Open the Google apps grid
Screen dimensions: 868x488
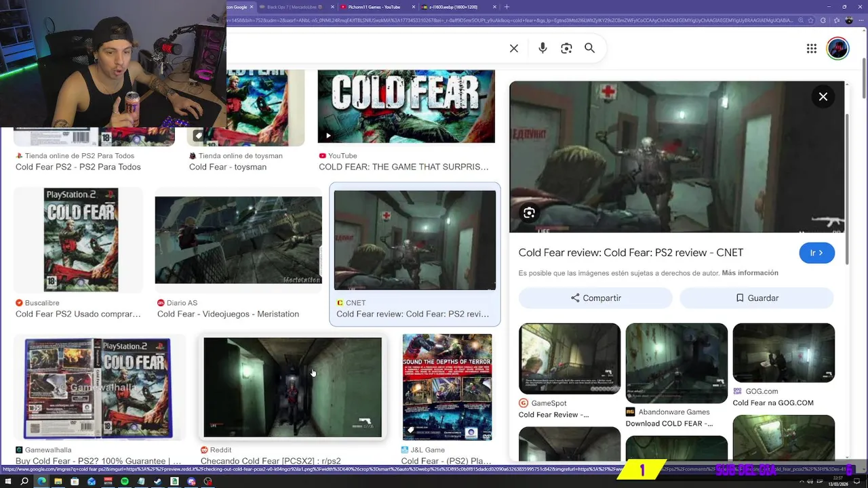[812, 48]
